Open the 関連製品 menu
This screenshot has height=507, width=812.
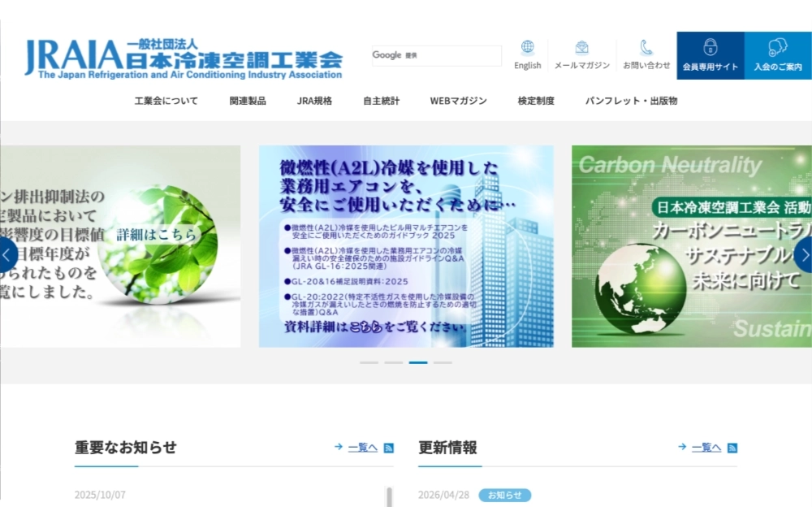point(248,101)
